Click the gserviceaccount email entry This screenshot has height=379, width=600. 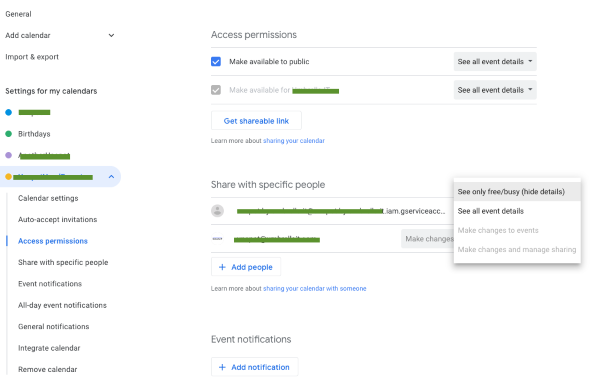pyautogui.click(x=341, y=211)
